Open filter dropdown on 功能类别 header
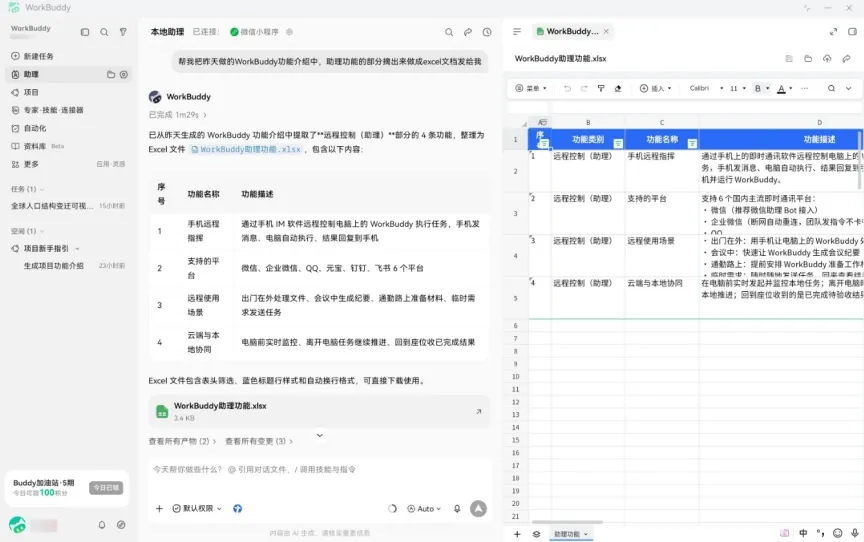864x542 pixels. [x=618, y=144]
